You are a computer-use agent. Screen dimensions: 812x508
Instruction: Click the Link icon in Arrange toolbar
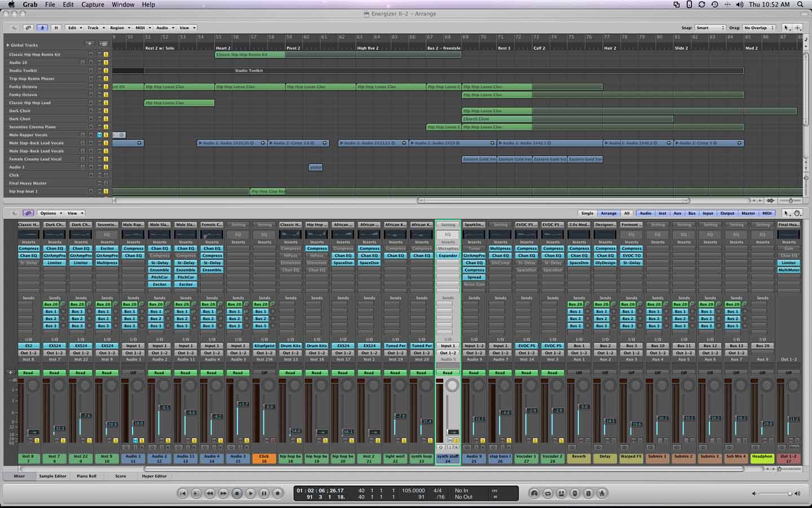click(x=28, y=28)
